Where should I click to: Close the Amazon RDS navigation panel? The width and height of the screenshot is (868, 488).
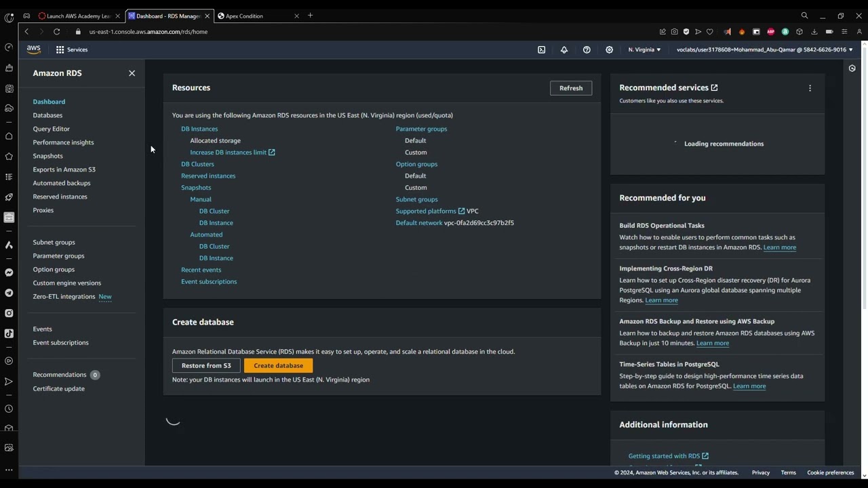click(132, 73)
